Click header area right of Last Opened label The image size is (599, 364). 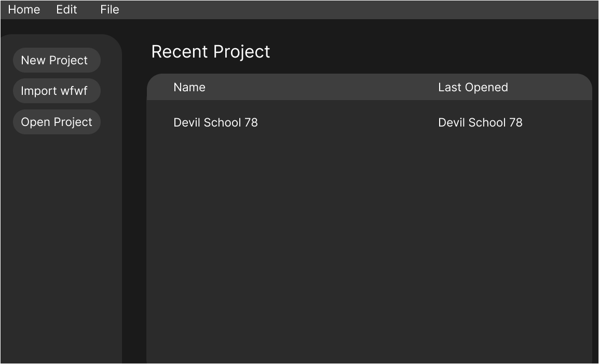[x=550, y=87]
